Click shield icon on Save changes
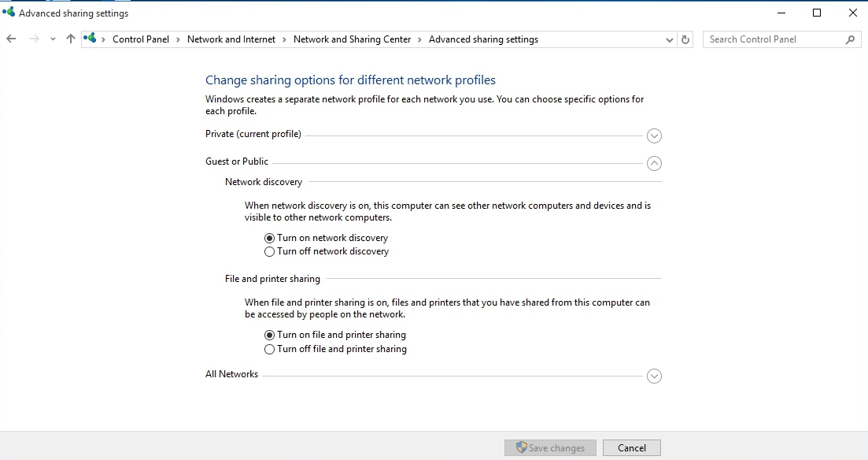 click(x=521, y=447)
